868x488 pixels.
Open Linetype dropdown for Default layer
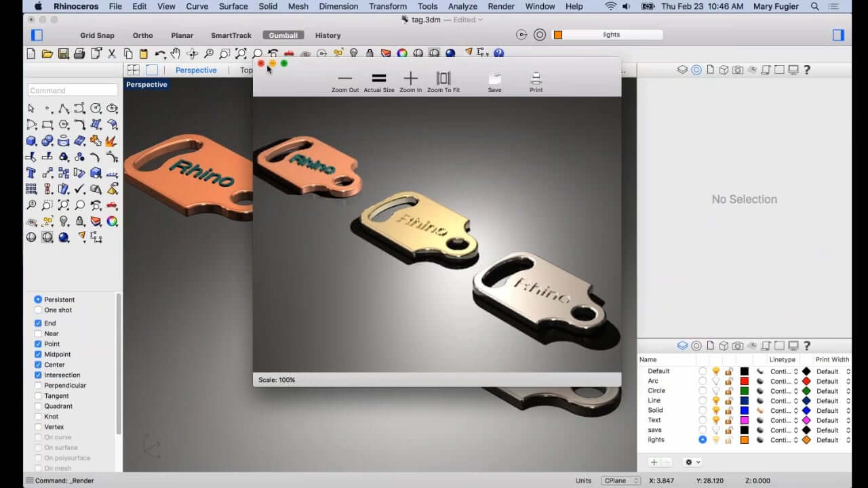[x=785, y=371]
